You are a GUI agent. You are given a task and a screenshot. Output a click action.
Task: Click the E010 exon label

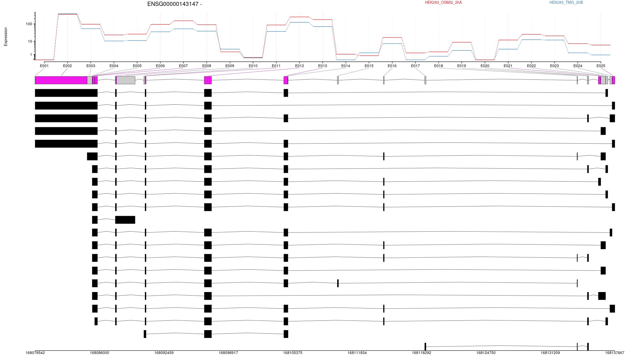point(253,66)
